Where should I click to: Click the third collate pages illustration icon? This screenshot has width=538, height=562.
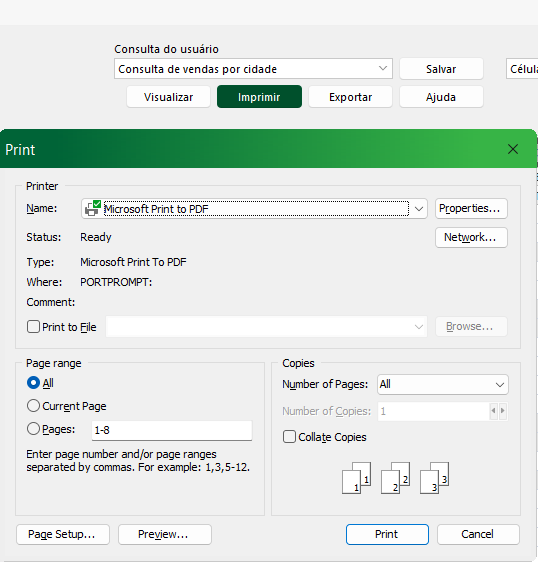[434, 478]
